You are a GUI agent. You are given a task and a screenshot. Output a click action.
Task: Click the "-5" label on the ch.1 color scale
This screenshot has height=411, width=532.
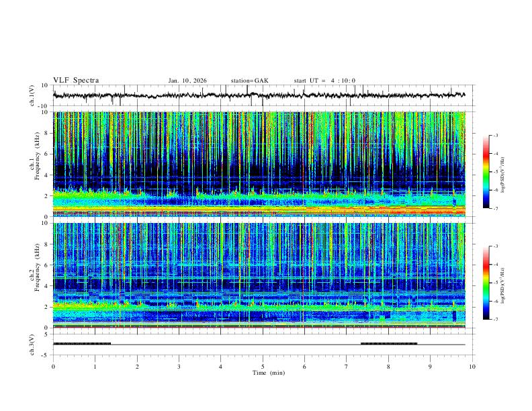[495, 172]
